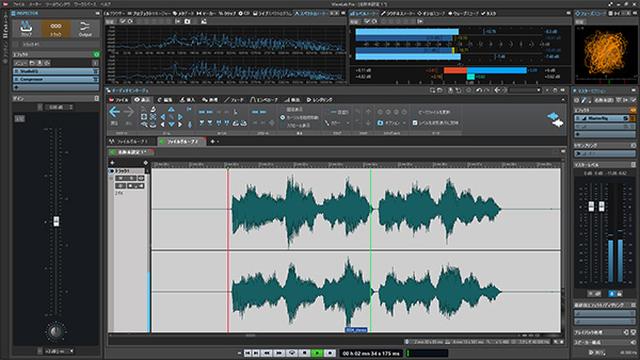The image size is (640, 360).
Task: Click the Play button in transport bar
Action: tap(317, 353)
